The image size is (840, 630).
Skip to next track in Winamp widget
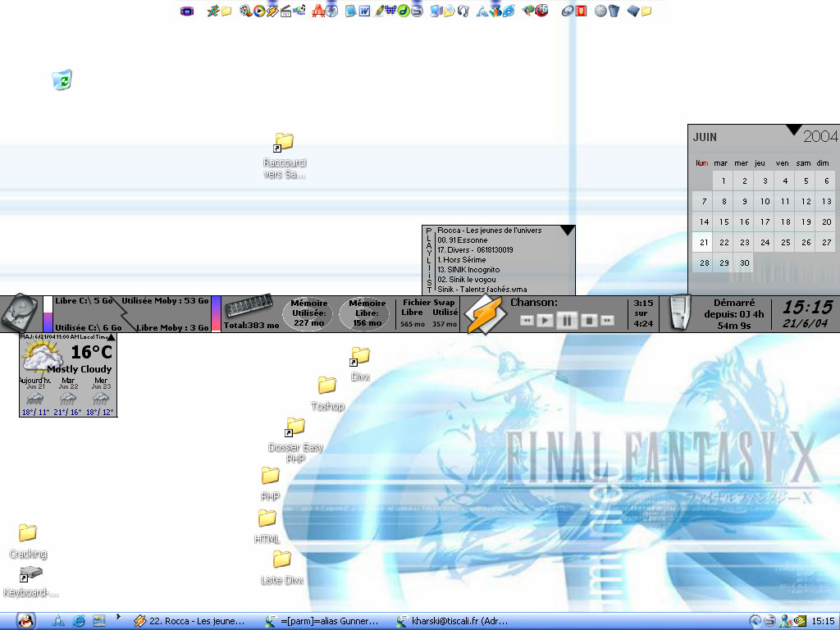pyautogui.click(x=608, y=320)
